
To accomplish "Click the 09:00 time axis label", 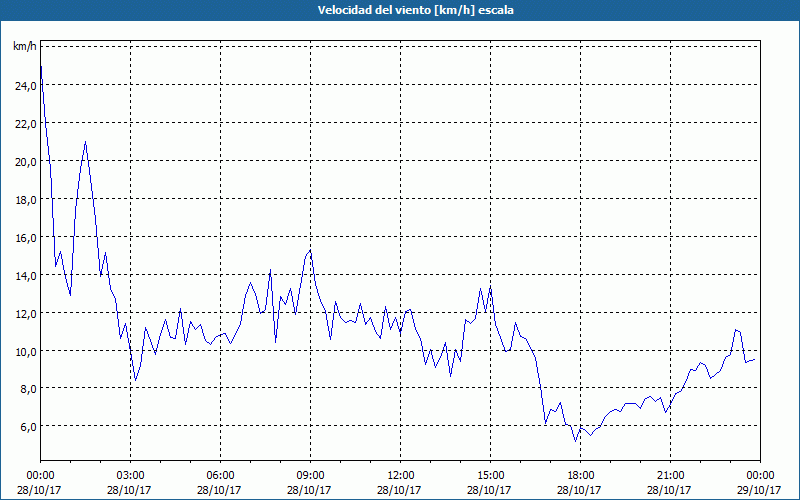I will coord(310,476).
